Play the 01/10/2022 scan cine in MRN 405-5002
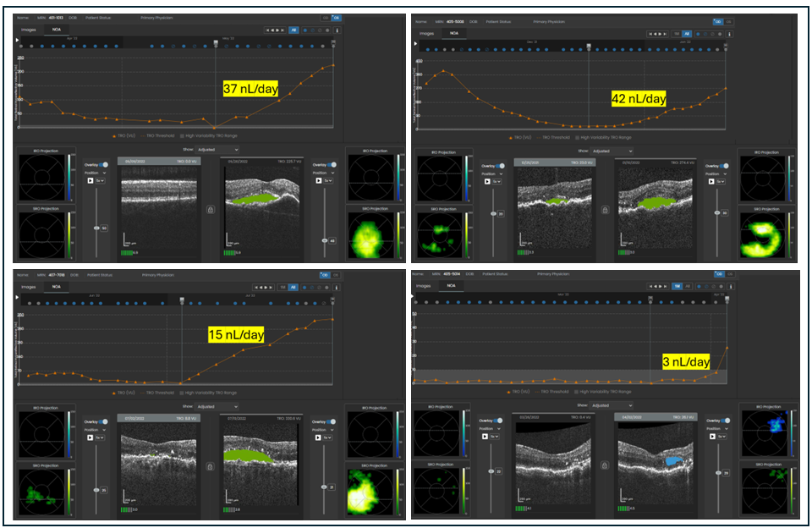The width and height of the screenshot is (812, 528). click(711, 181)
